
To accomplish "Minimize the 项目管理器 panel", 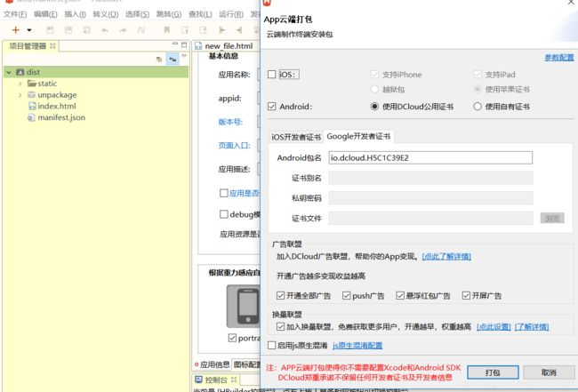I will (175, 44).
